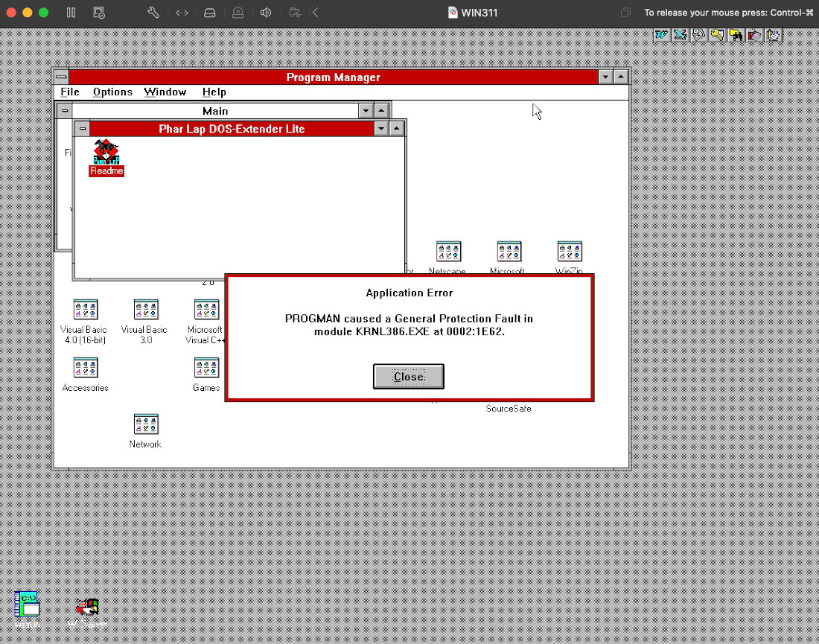The width and height of the screenshot is (819, 644).
Task: Click the VM toolbar wrench settings icon
Action: coord(153,13)
